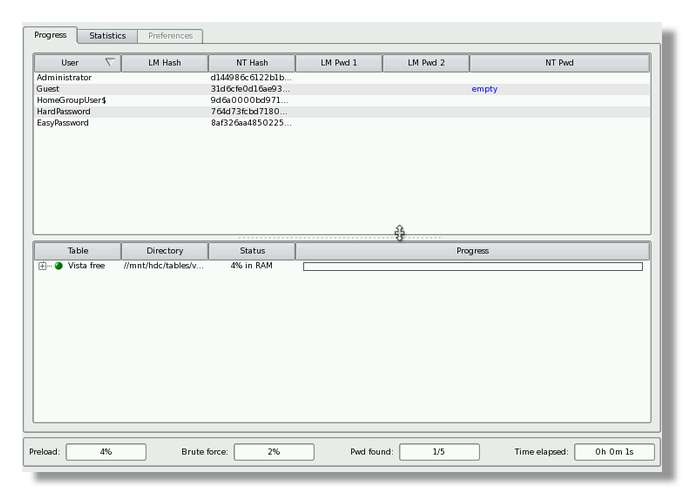Select the HardPassword user row
This screenshot has height=503, width=697.
(x=63, y=112)
